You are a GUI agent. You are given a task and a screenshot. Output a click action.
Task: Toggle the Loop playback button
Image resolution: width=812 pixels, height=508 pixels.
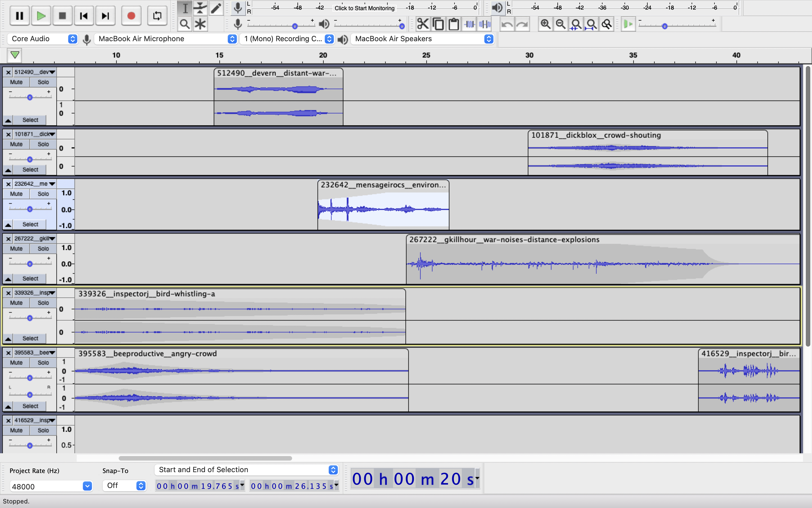157,16
